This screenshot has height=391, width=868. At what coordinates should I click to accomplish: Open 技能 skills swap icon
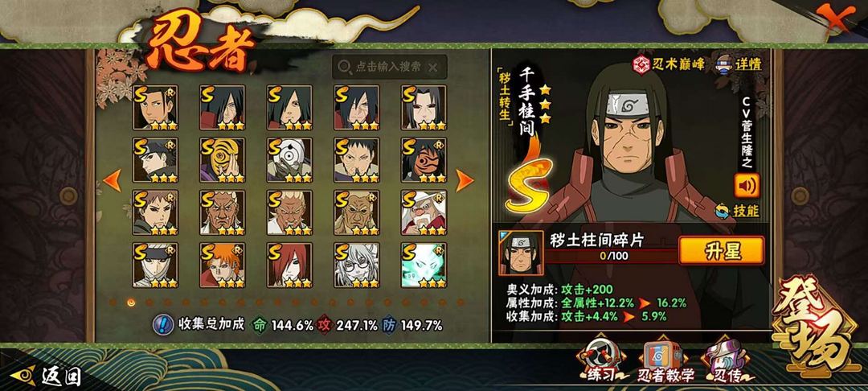point(722,211)
